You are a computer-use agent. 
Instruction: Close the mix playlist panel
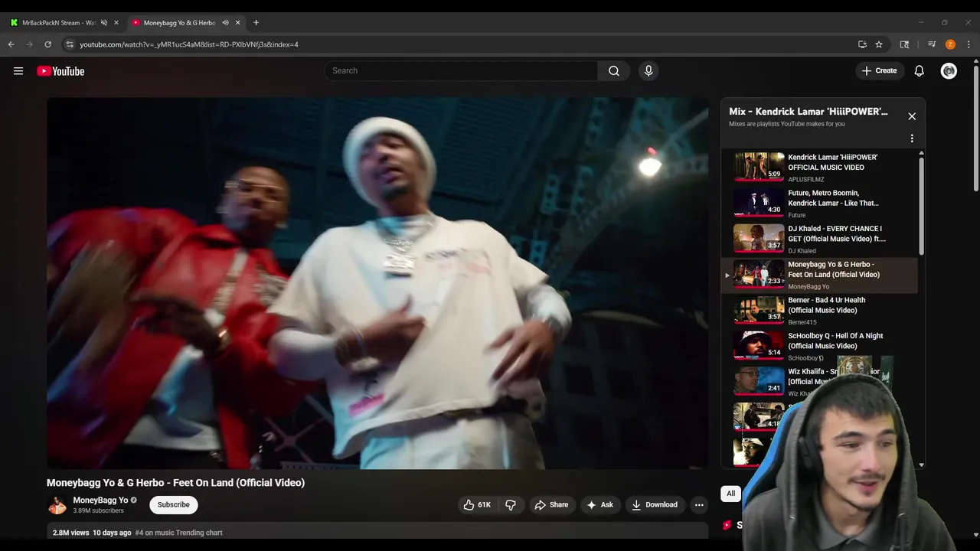coord(911,116)
